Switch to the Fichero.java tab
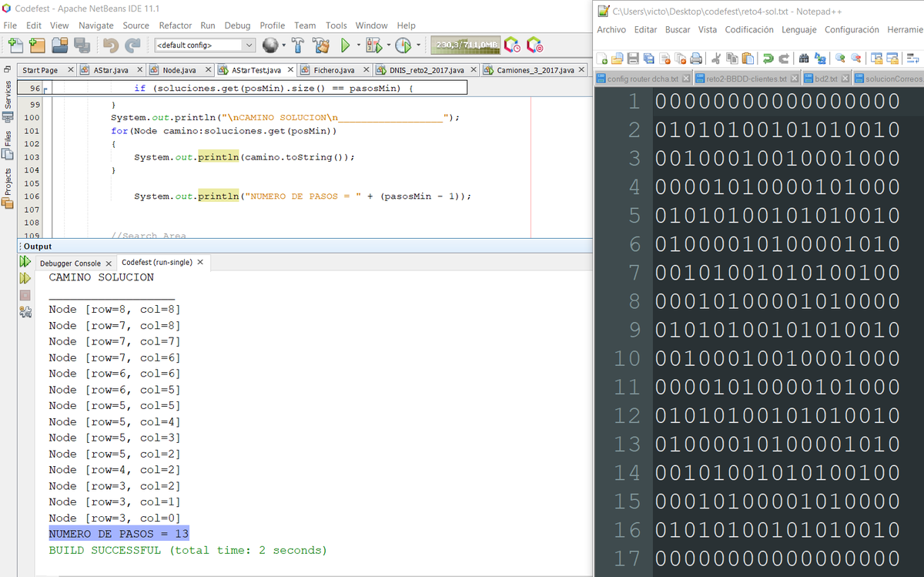Screen dimensions: 924x577 (334, 70)
